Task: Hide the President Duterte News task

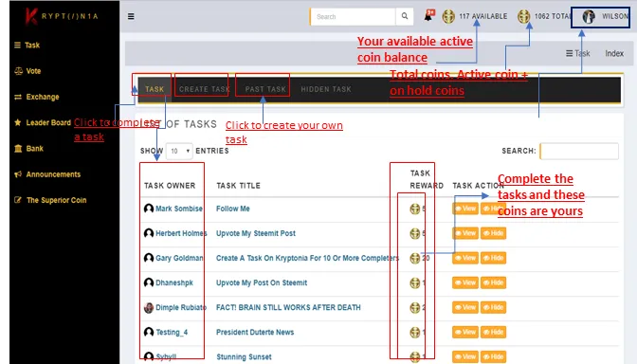Action: [493, 333]
